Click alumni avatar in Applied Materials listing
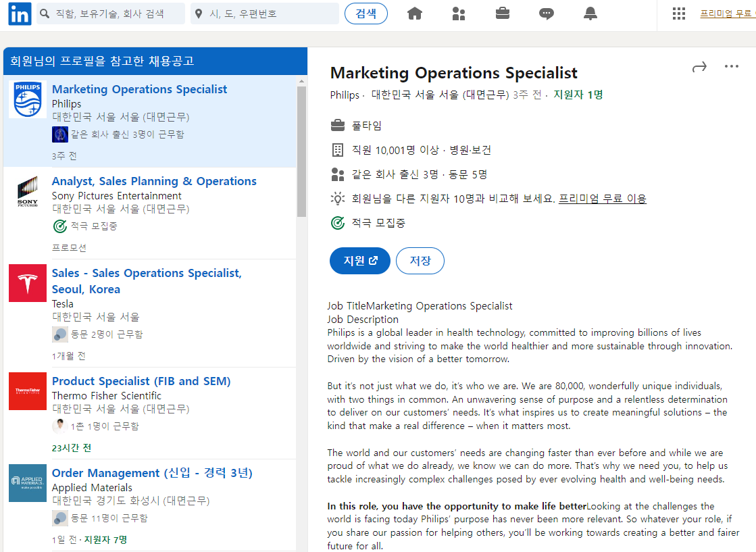 click(59, 518)
